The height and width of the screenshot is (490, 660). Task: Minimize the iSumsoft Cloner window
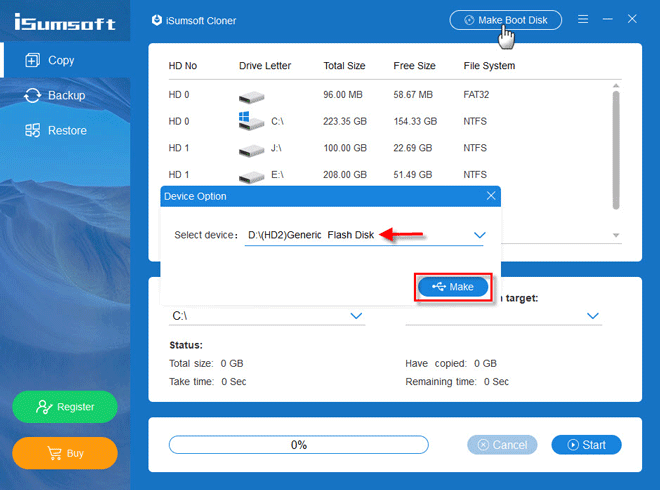607,19
